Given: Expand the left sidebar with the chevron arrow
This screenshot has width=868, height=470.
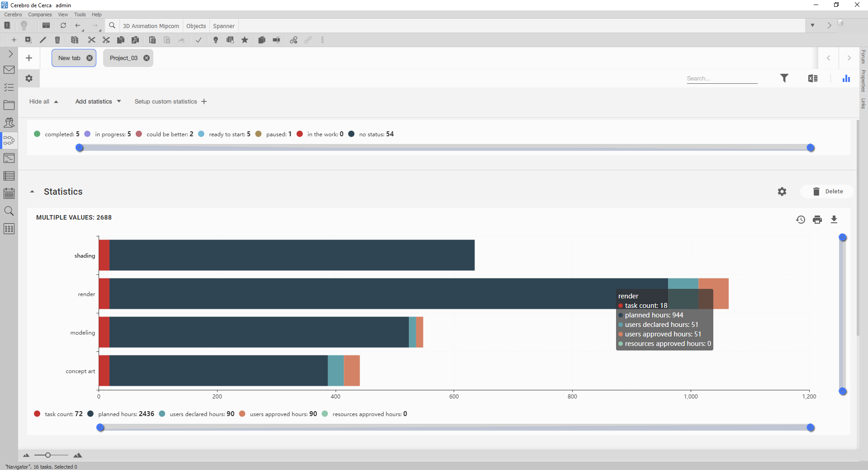Looking at the screenshot, I should [10, 54].
